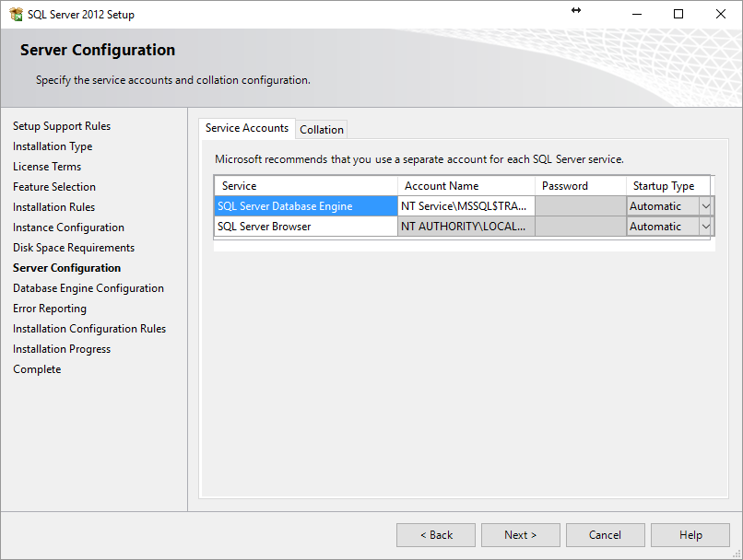
Task: Switch to the Collation tab
Action: [322, 129]
